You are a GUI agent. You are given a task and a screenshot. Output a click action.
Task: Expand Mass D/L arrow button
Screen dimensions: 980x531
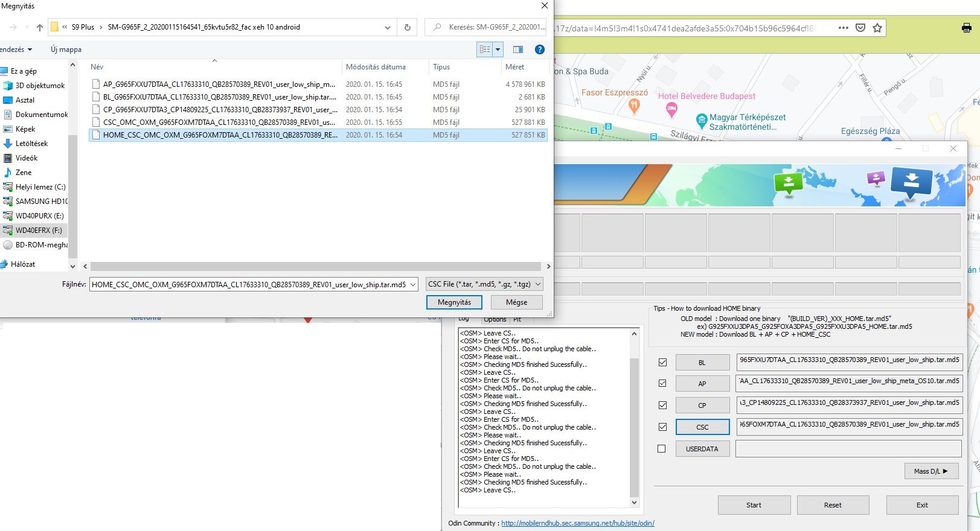[931, 471]
